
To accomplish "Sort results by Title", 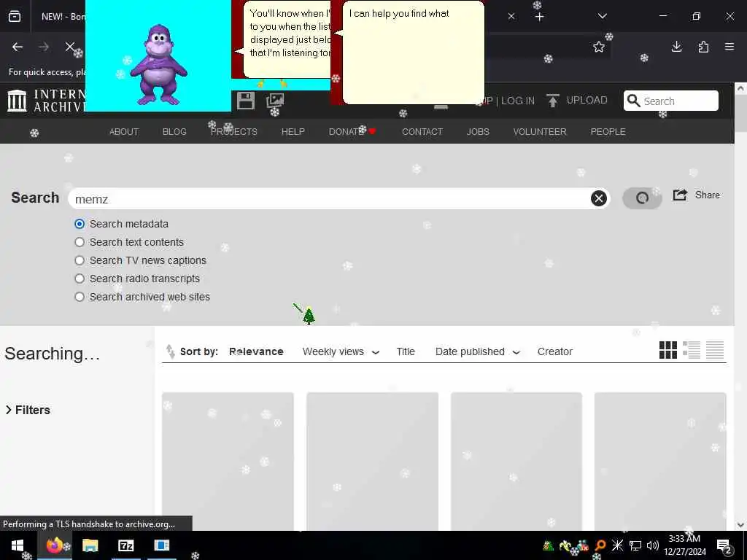I will (x=406, y=351).
